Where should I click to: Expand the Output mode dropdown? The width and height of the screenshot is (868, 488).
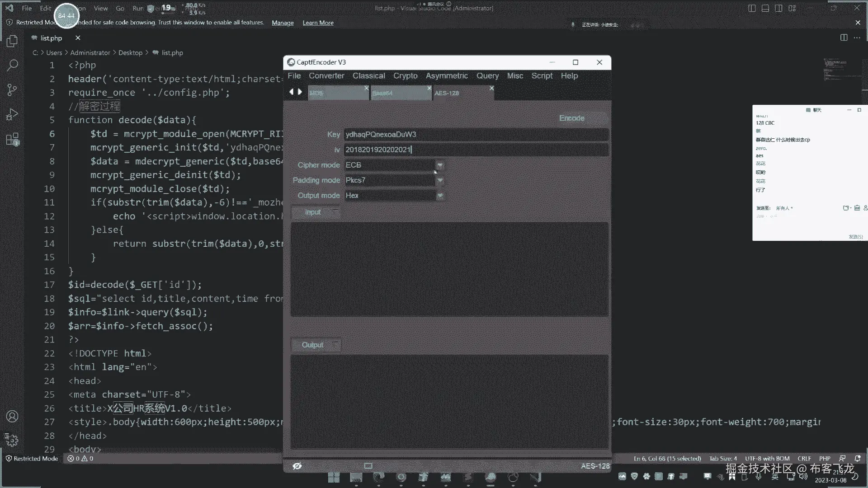click(x=439, y=196)
